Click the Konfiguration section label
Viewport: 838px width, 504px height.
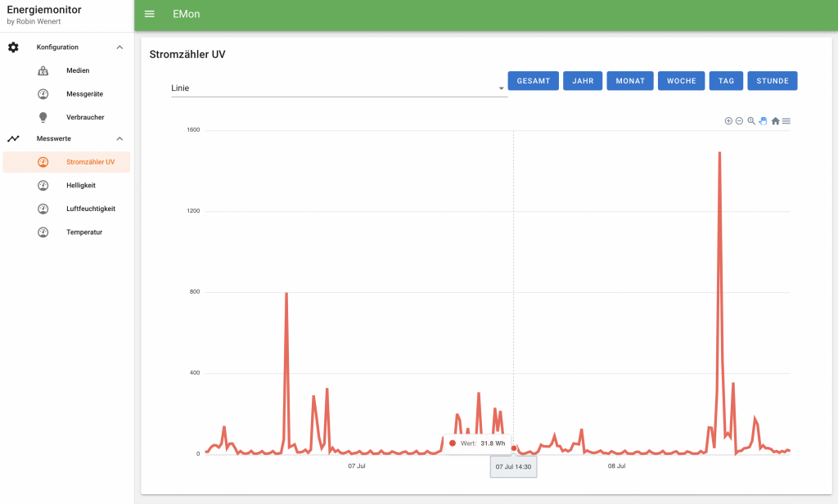57,47
